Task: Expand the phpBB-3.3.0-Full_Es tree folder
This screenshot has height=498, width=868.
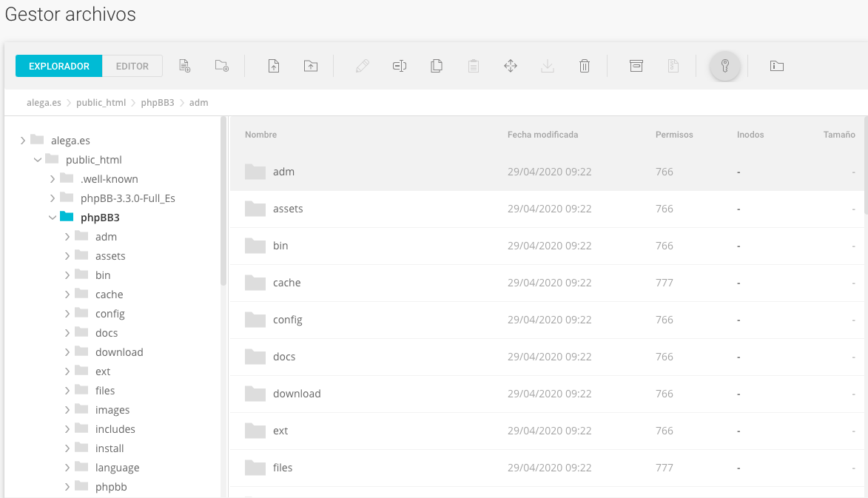Action: [x=53, y=198]
